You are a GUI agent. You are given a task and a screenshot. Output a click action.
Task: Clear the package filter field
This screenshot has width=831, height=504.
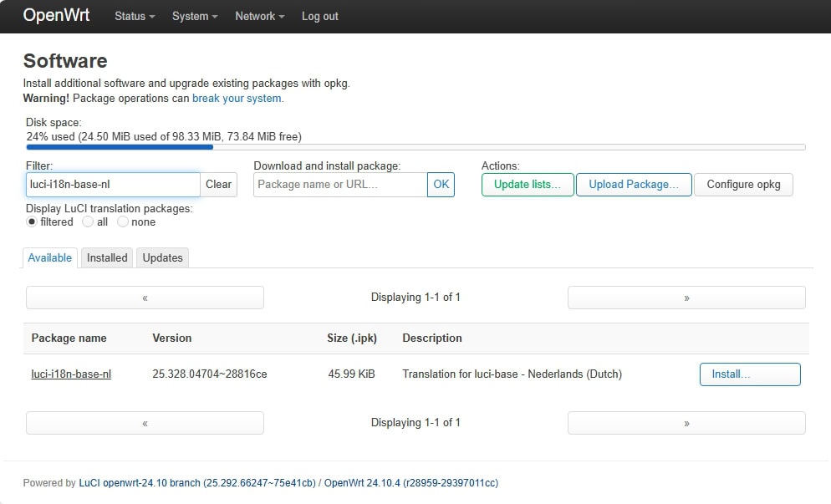[x=218, y=185]
